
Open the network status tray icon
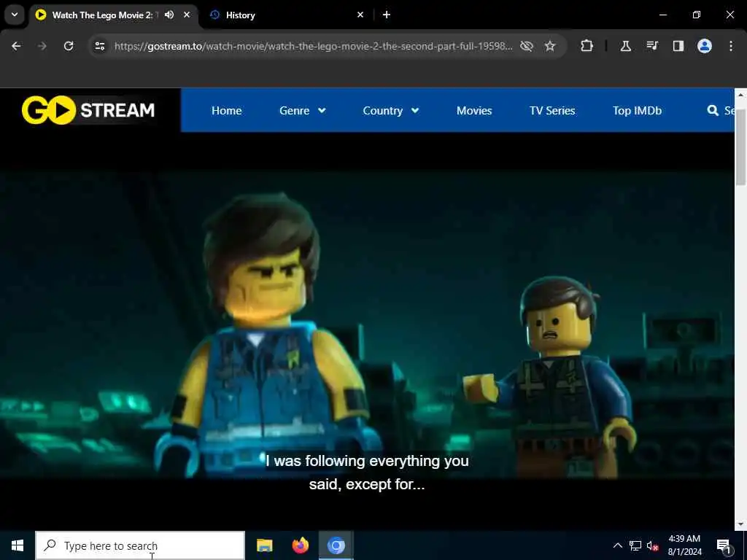(635, 545)
